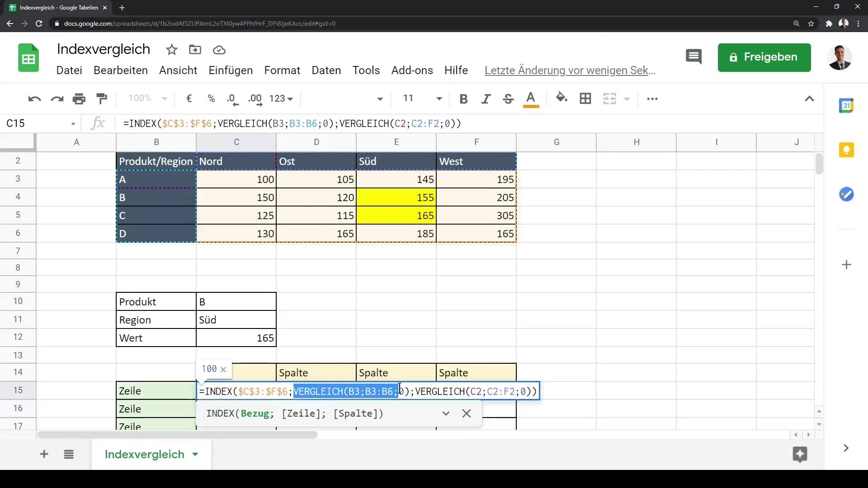868x488 pixels.
Task: Activate the paint format roller
Action: click(x=102, y=99)
